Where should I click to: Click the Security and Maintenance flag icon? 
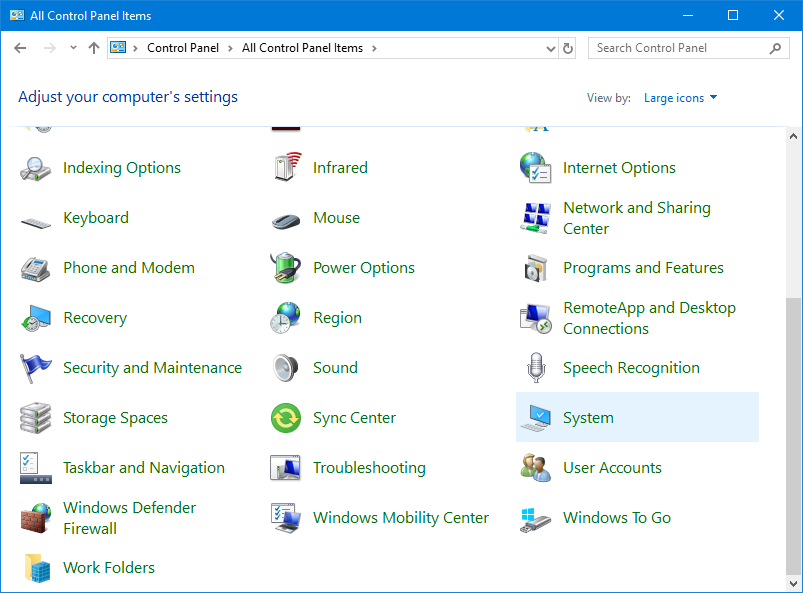click(35, 368)
